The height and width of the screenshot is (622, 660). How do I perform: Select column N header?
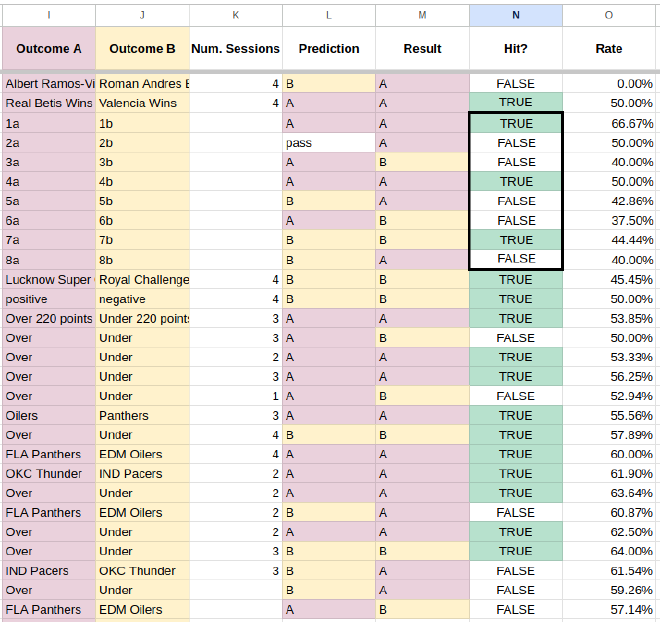pos(515,14)
